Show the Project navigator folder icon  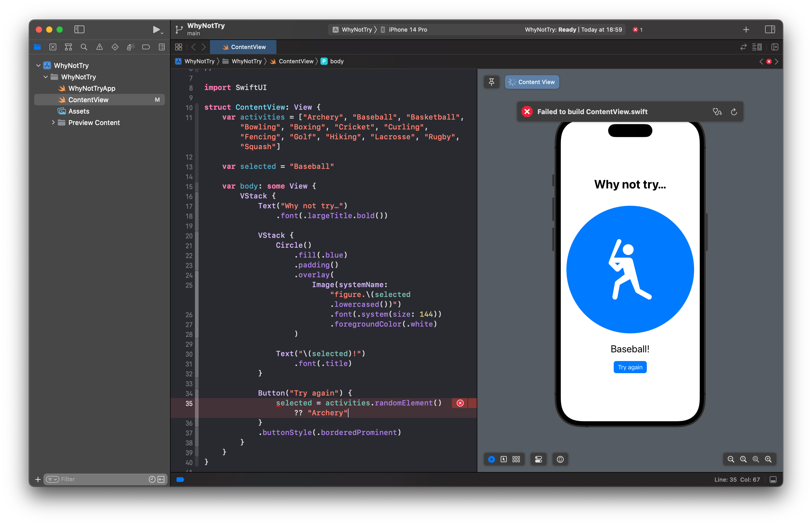(38, 47)
